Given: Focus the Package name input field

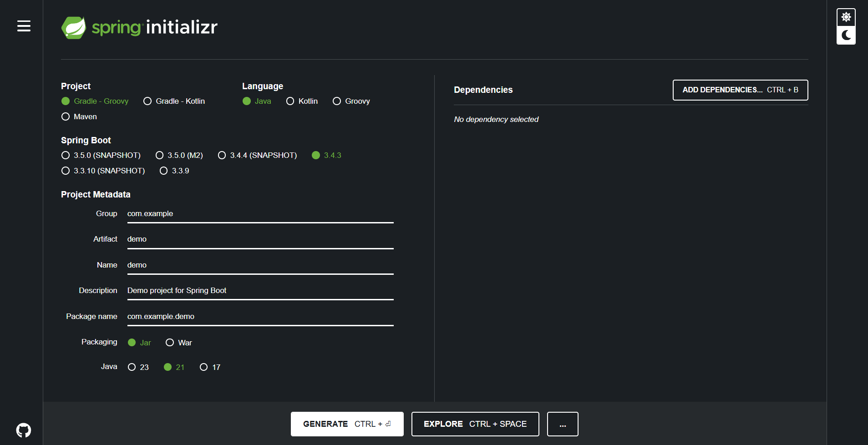Looking at the screenshot, I should pyautogui.click(x=260, y=317).
